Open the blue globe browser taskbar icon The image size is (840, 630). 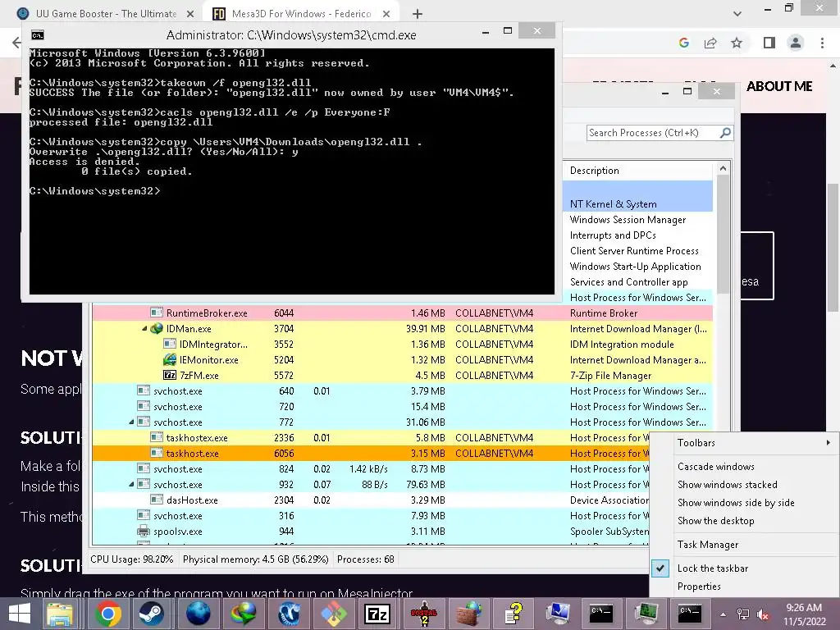coord(198,614)
